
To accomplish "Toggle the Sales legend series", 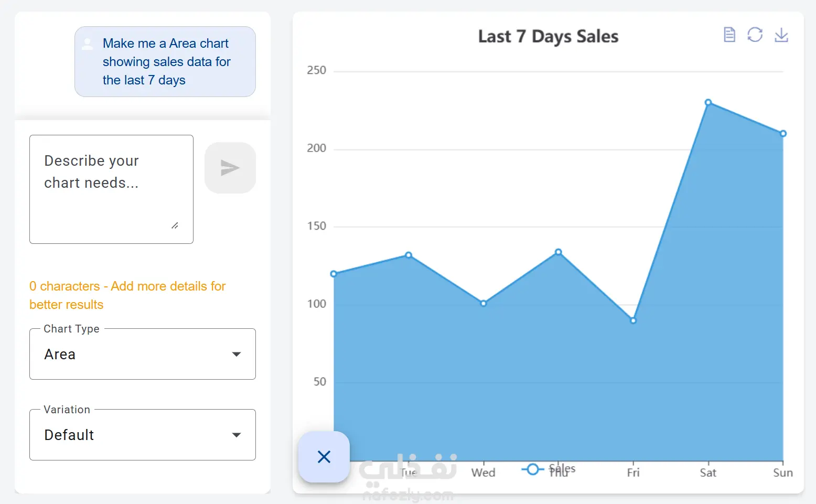I will click(549, 469).
